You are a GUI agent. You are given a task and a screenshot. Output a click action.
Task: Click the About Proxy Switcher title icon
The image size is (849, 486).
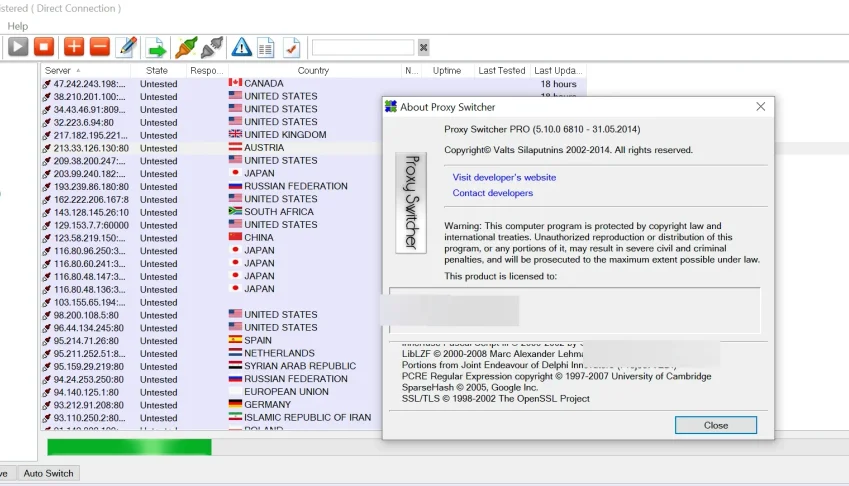[390, 107]
